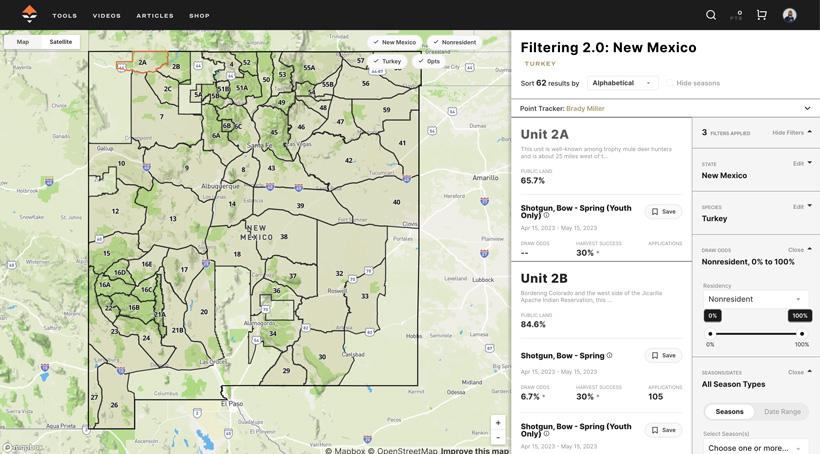Image resolution: width=820 pixels, height=454 pixels.
Task: Click the OpenStreetMap attribution link
Action: click(x=403, y=450)
